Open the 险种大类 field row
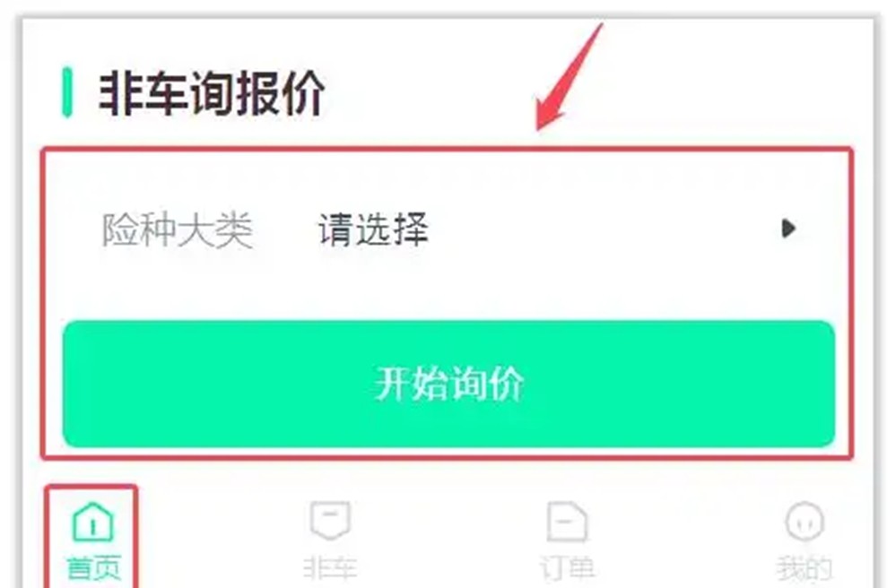This screenshot has width=896, height=588. (448, 229)
